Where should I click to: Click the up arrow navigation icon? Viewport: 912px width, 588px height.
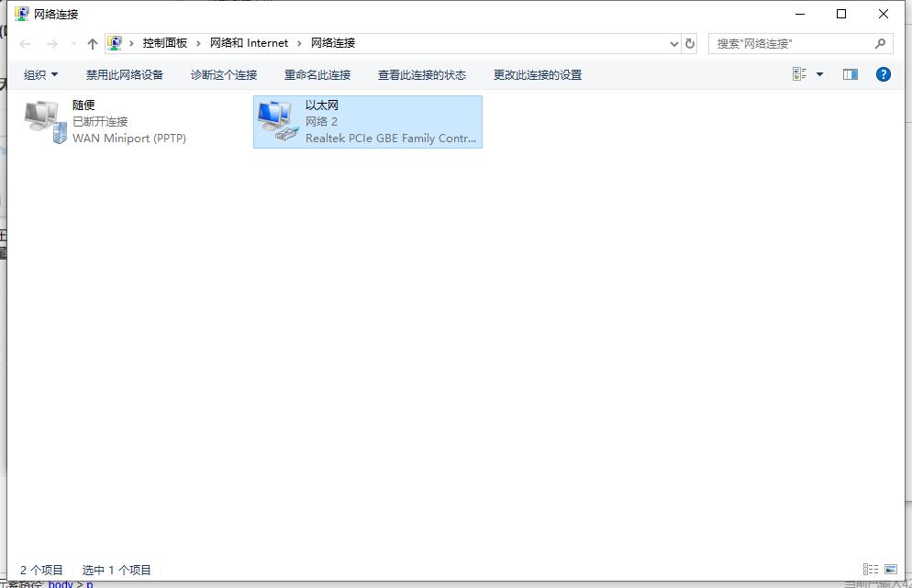tap(92, 42)
